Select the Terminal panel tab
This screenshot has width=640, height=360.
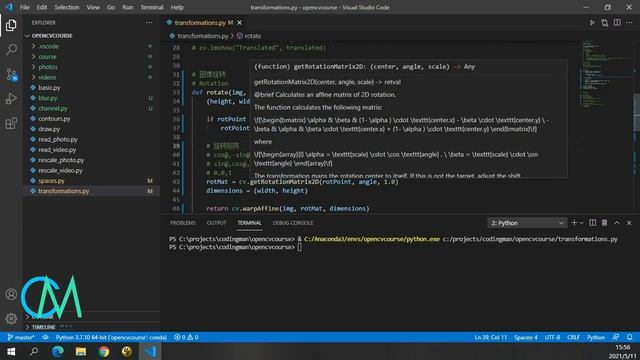click(249, 223)
